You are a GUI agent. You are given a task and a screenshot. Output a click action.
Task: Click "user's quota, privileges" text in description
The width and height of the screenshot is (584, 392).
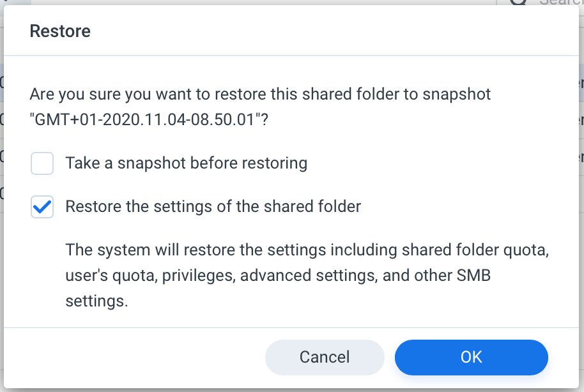point(151,275)
